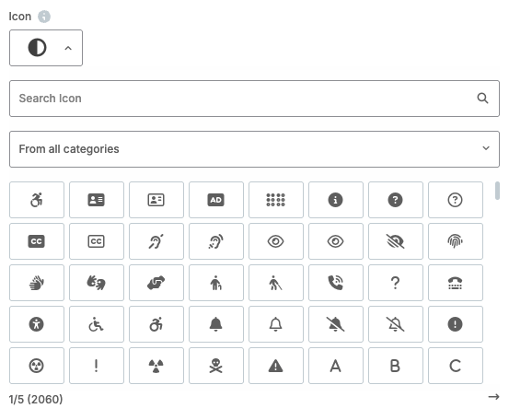Choose the plain question mark icon

coord(396,283)
